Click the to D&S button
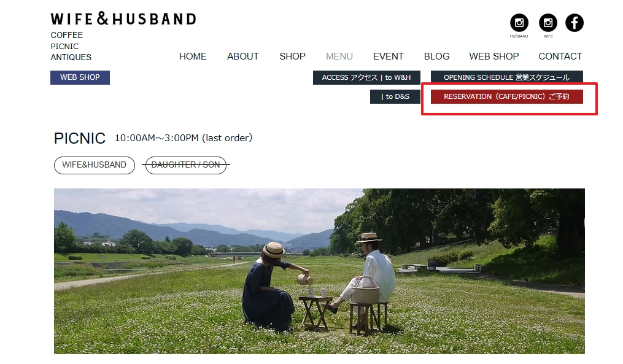The width and height of the screenshot is (623, 364). pos(395,96)
